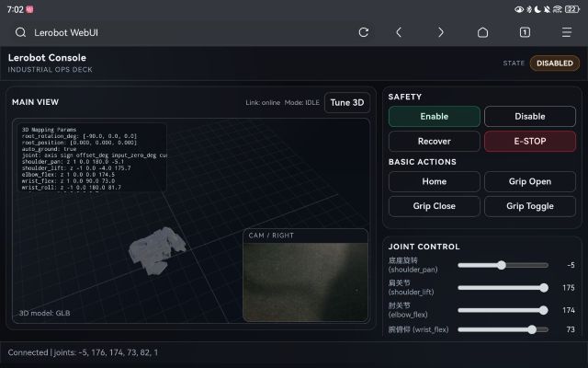The height and width of the screenshot is (368, 588).
Task: Open the browser tab switcher
Action: [x=525, y=32]
